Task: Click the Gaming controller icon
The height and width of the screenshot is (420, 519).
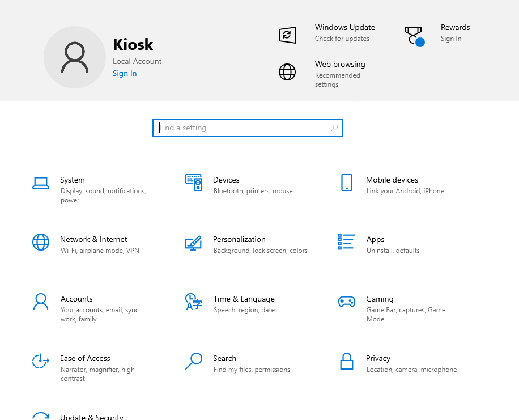Action: (347, 302)
